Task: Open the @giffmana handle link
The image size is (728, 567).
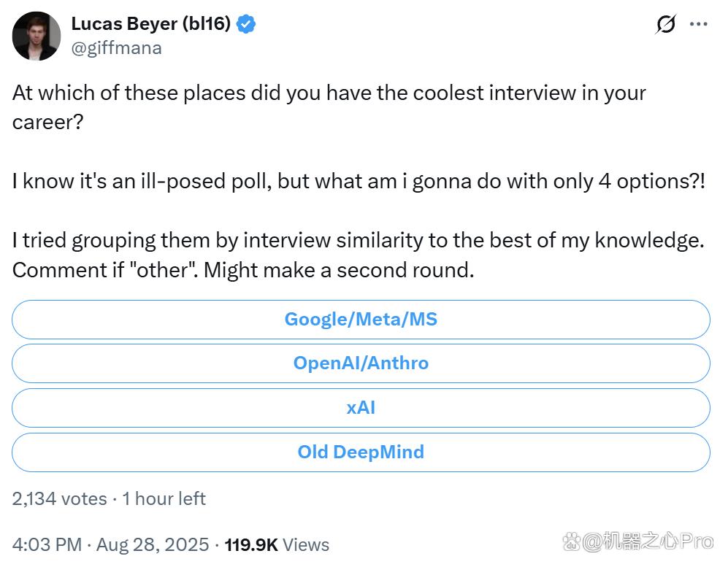Action: tap(116, 48)
